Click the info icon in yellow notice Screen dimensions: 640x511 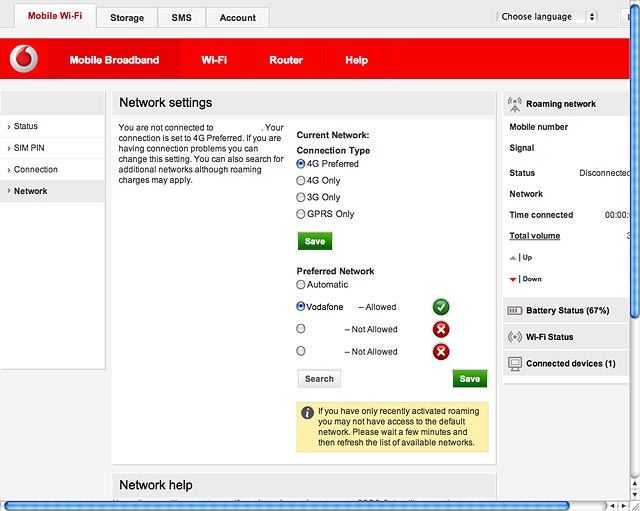[307, 413]
